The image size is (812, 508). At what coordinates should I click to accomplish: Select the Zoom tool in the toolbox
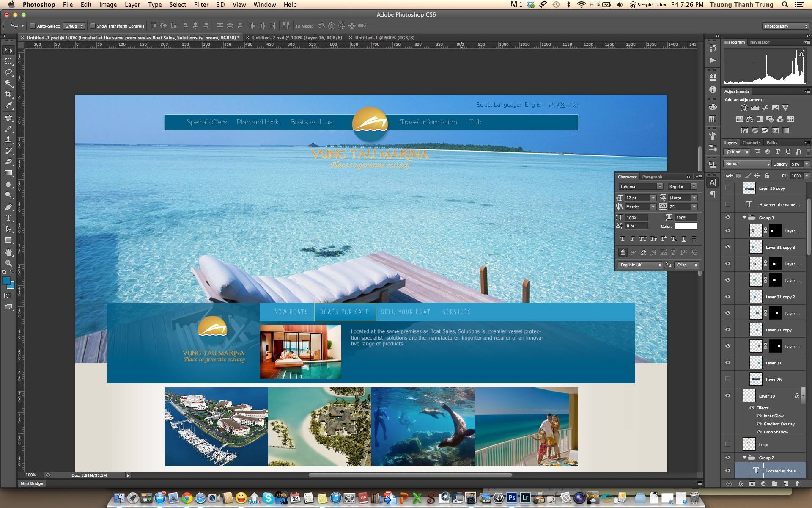tap(8, 263)
